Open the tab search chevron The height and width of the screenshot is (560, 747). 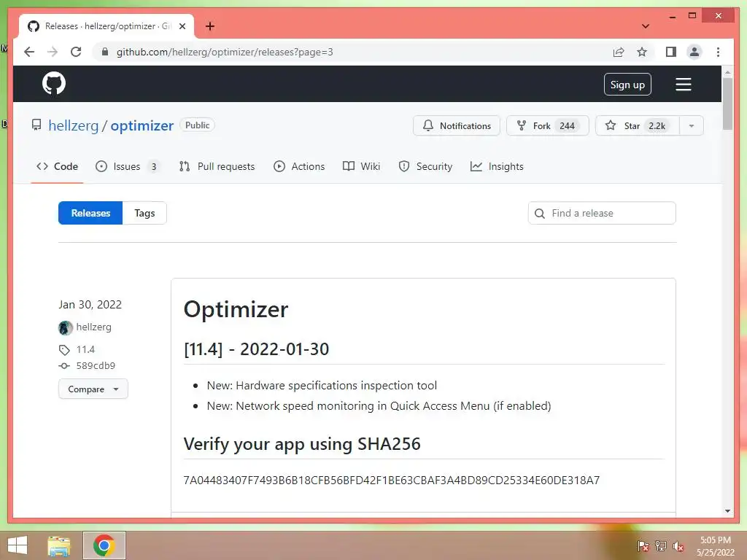(x=646, y=26)
